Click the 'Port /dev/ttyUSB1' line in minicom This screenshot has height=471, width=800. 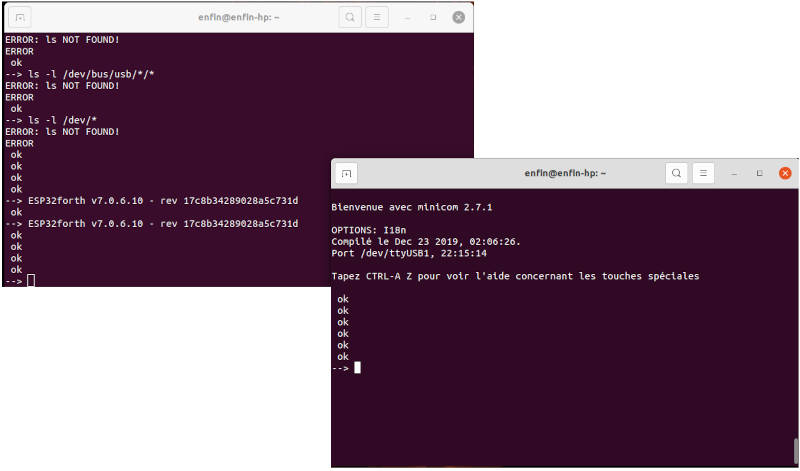tap(410, 253)
